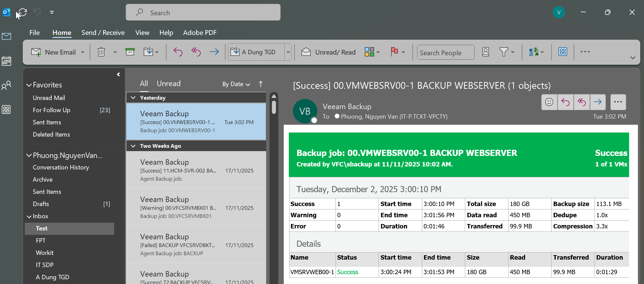Click the Forward arrow in the ribbon

214,52
